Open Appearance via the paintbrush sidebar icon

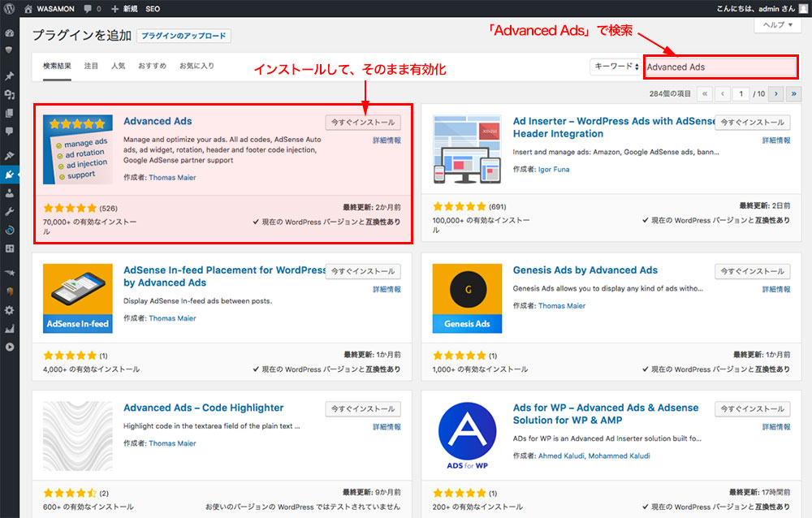pos(9,155)
